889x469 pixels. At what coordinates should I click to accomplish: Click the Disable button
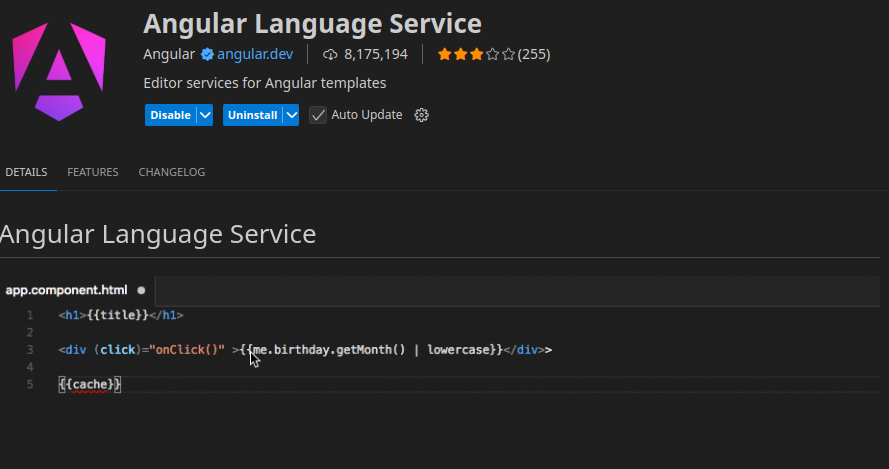pyautogui.click(x=170, y=115)
